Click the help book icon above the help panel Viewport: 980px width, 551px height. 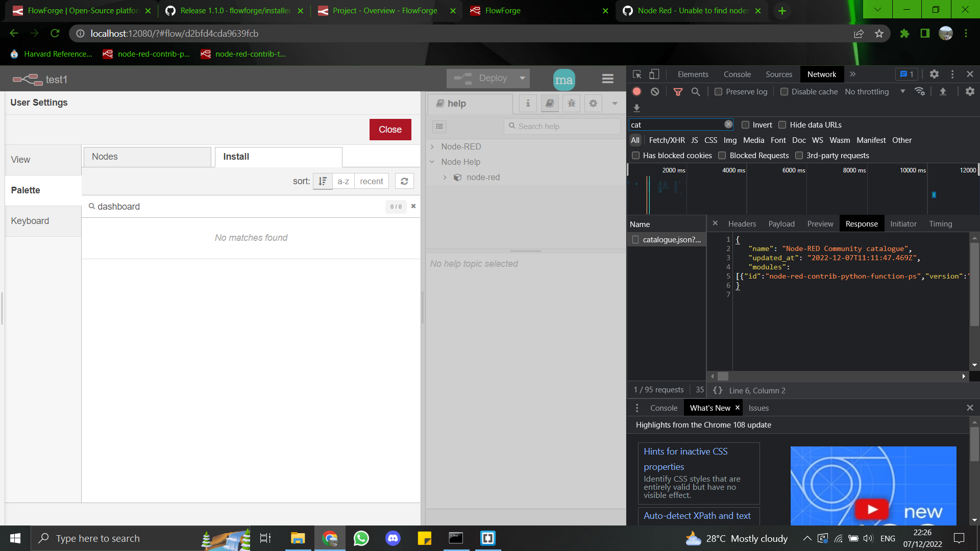(x=550, y=103)
